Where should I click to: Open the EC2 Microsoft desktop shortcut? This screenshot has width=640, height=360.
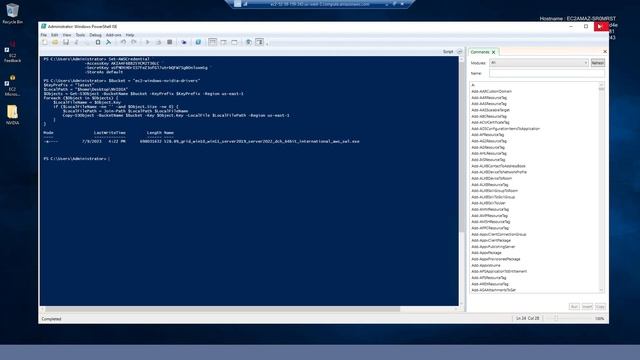click(x=12, y=85)
